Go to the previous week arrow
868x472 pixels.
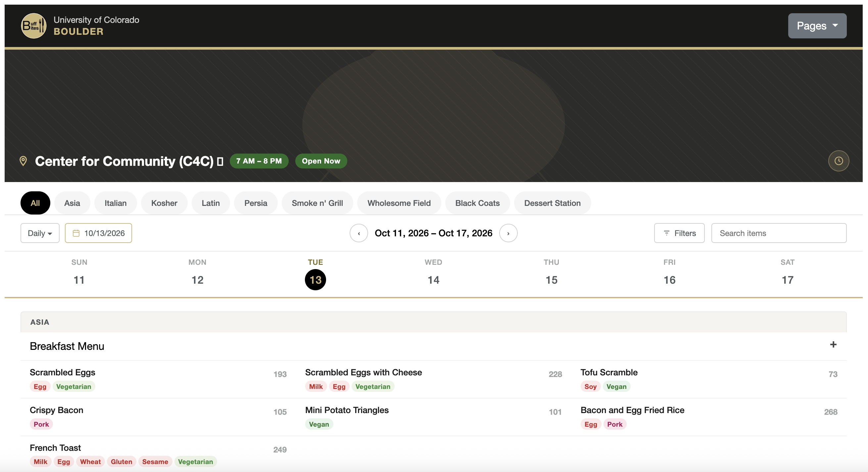359,233
